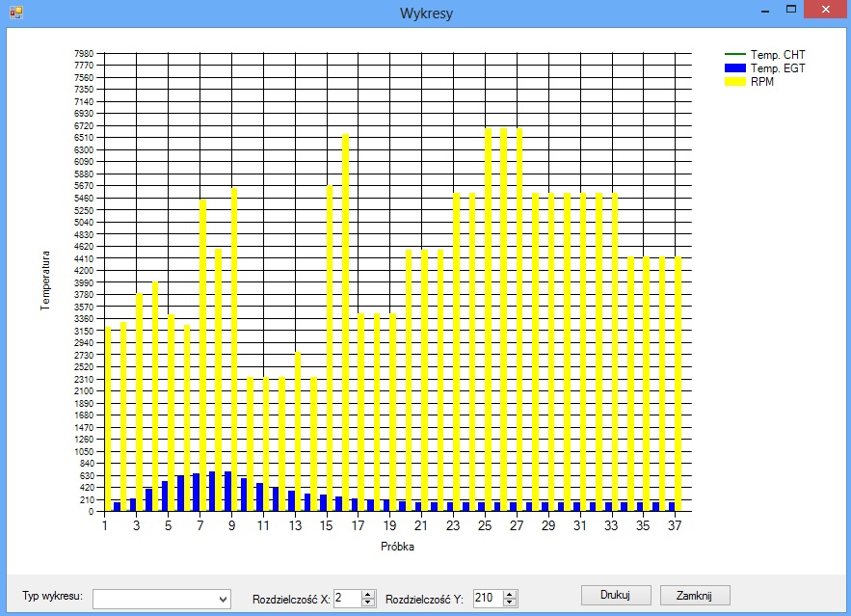Minimize the Wykresy window
The width and height of the screenshot is (851, 616).
click(x=764, y=11)
